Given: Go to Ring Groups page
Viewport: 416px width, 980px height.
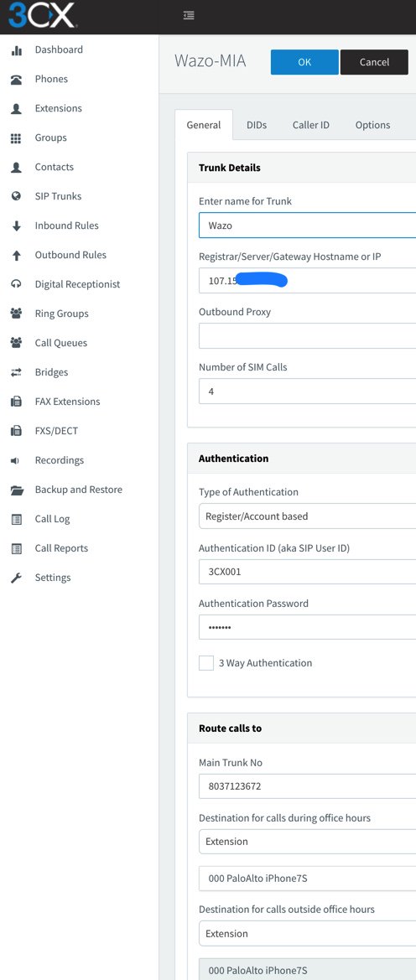Looking at the screenshot, I should [x=62, y=314].
